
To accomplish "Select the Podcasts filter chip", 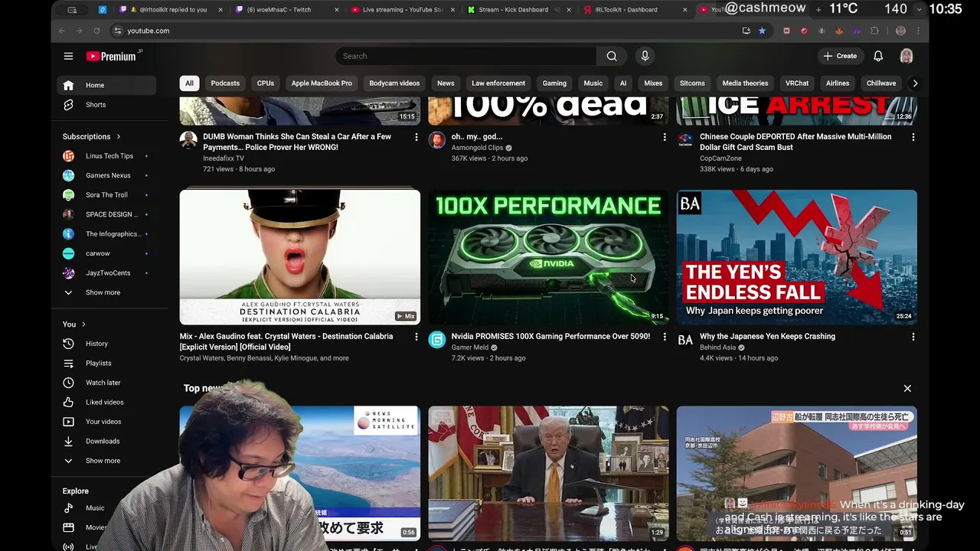I will coord(225,83).
